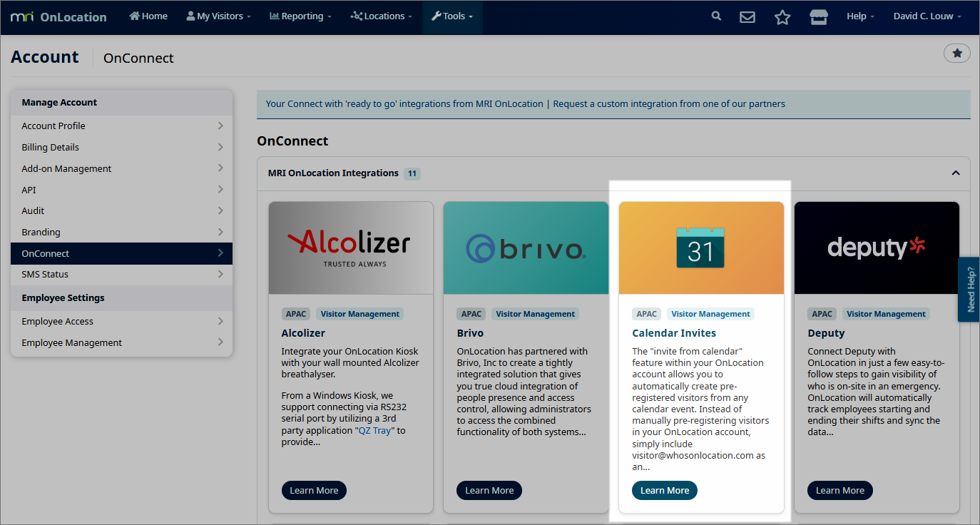
Task: Open the My Visitors menu
Action: pos(218,16)
